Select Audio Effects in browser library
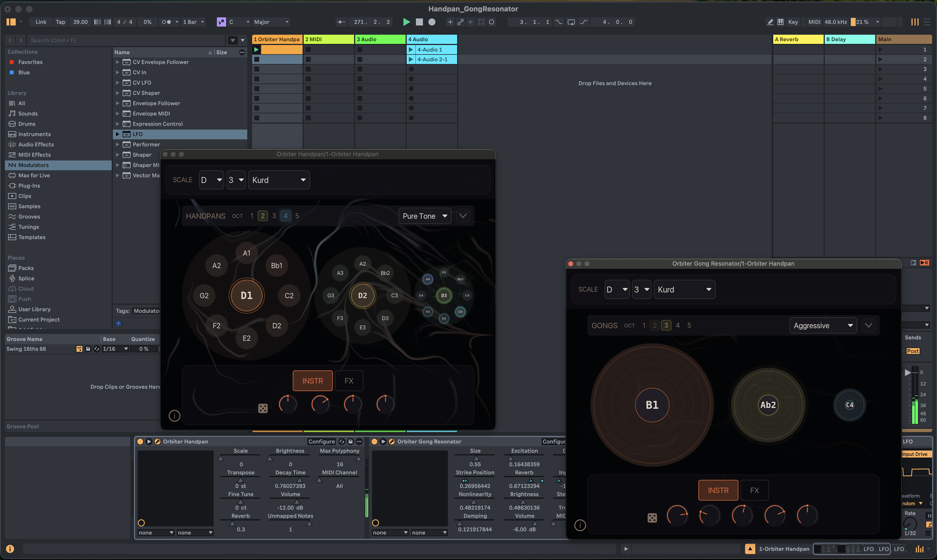 coord(36,144)
